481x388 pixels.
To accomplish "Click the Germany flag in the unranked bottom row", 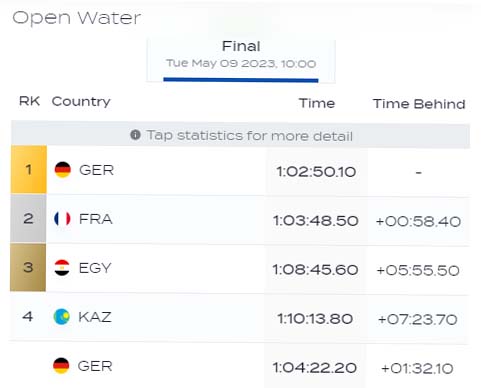I will coord(61,366).
